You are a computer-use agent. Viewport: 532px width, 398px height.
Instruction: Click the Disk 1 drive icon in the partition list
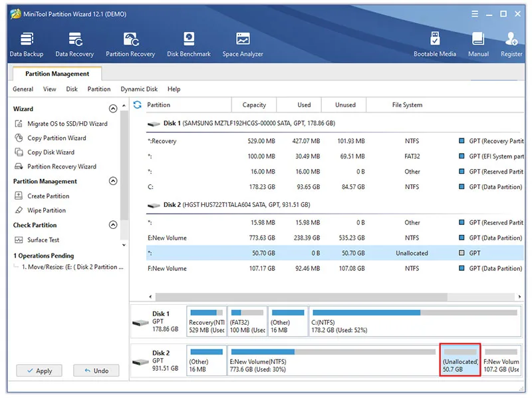coord(154,124)
